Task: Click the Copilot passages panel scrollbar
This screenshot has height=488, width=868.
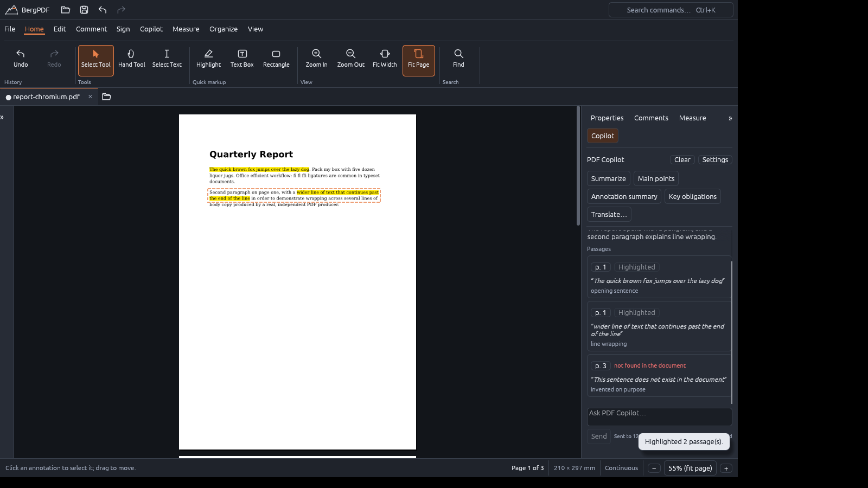Action: pyautogui.click(x=732, y=332)
